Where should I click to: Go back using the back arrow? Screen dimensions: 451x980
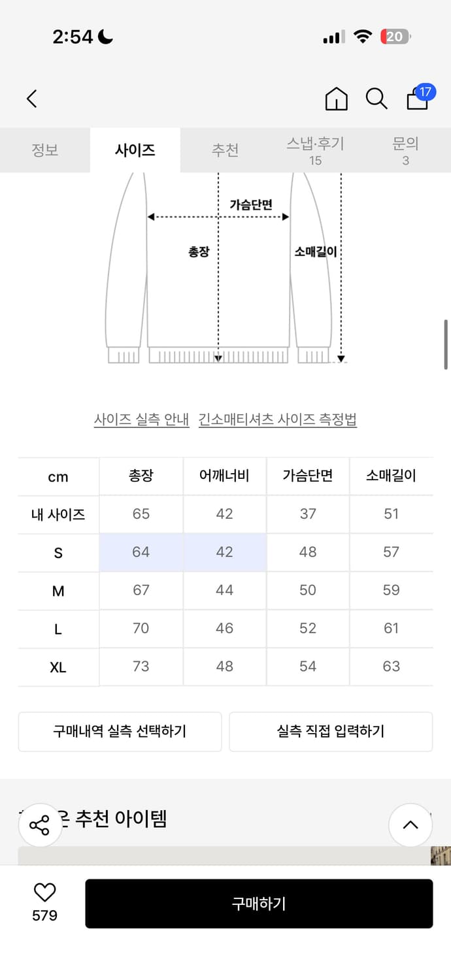click(31, 98)
